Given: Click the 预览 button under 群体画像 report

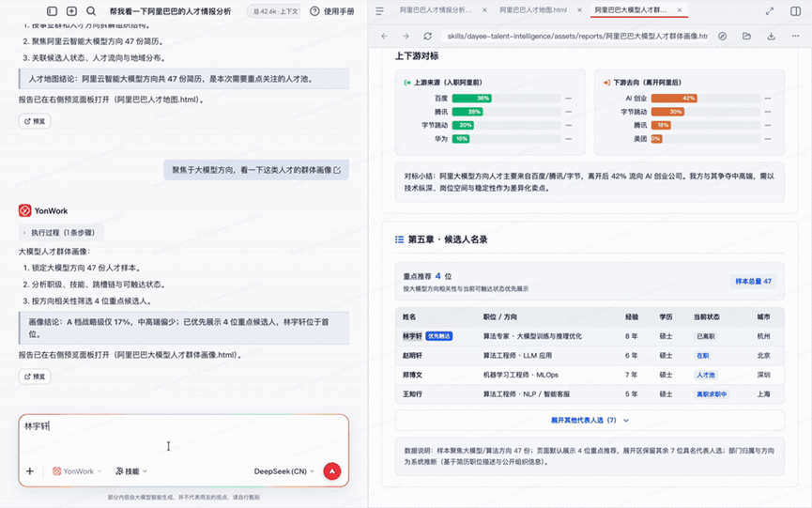Looking at the screenshot, I should point(35,377).
